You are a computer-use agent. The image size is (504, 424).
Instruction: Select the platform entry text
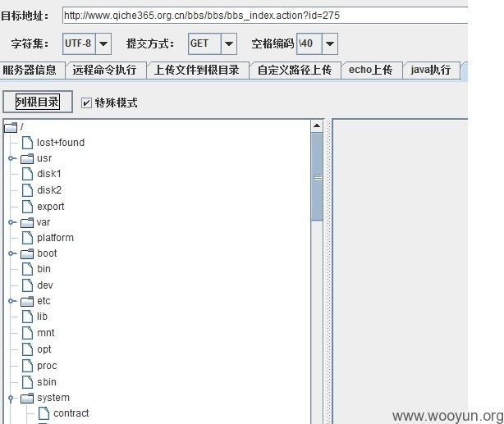[55, 238]
